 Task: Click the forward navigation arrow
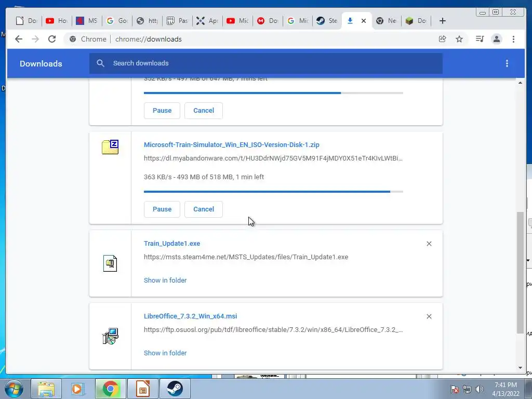pyautogui.click(x=35, y=39)
